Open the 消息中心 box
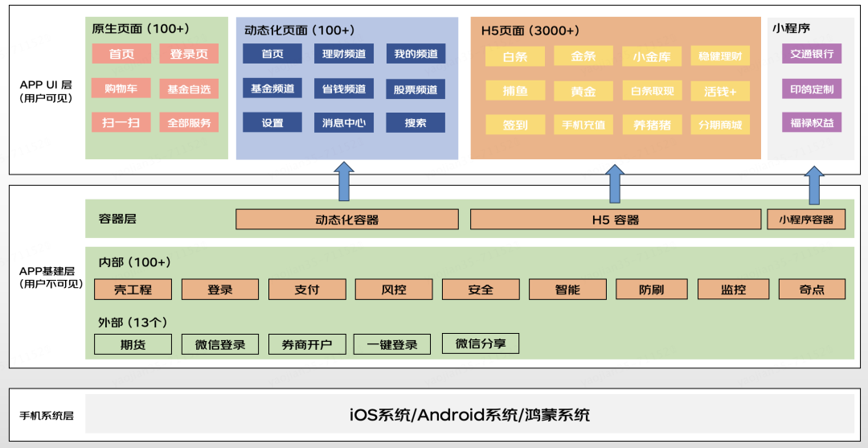Screen dimensions: 868x448 pyautogui.click(x=344, y=122)
